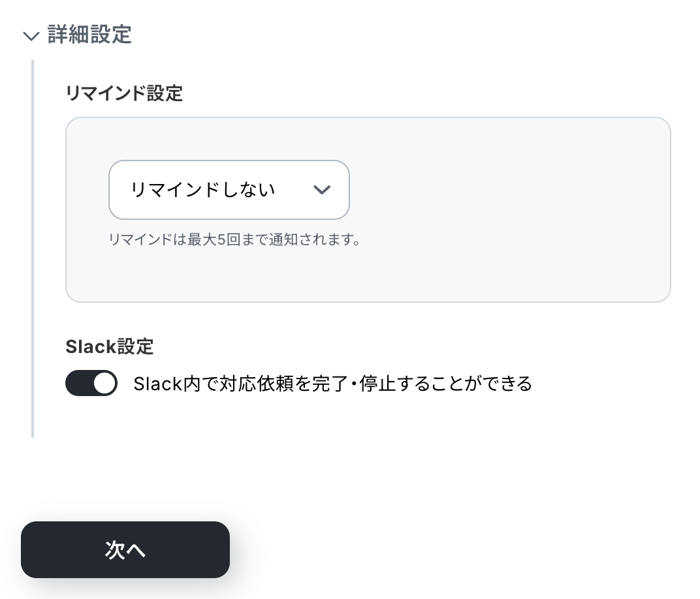This screenshot has height=599, width=700.
Task: Toggle the Slack設定 switch off
Action: (91, 384)
